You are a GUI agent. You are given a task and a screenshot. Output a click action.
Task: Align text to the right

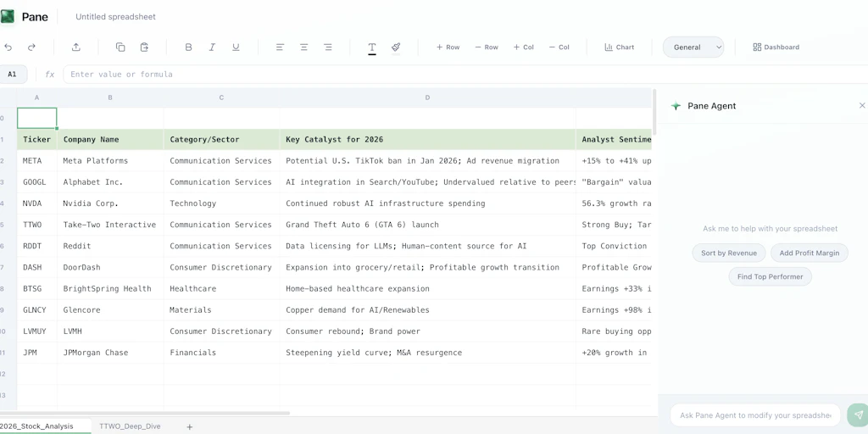pos(328,47)
